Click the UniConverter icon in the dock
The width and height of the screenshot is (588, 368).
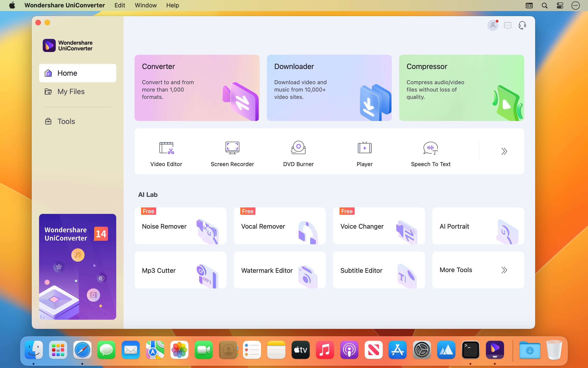coord(495,350)
